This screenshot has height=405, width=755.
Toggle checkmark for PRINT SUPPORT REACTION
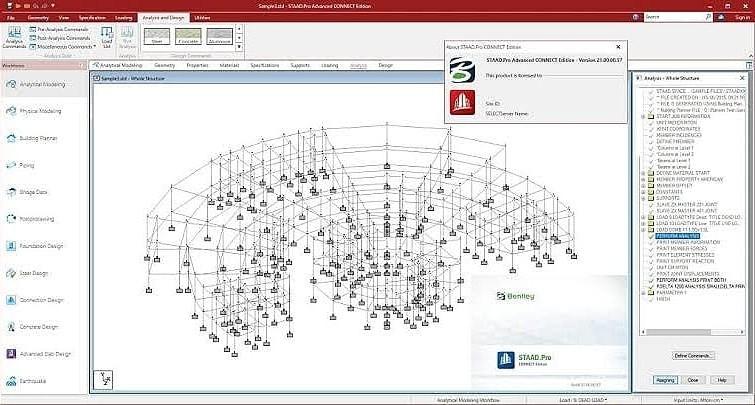tap(651, 261)
